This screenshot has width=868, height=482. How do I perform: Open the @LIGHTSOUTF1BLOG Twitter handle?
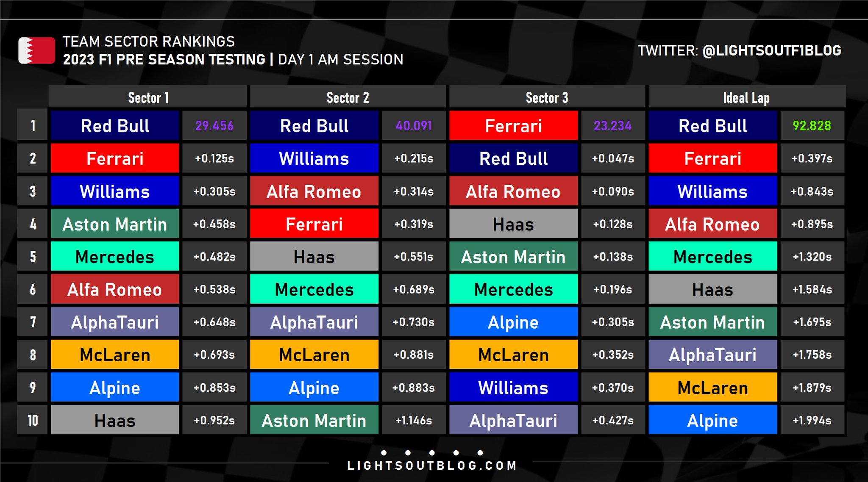[x=771, y=50]
